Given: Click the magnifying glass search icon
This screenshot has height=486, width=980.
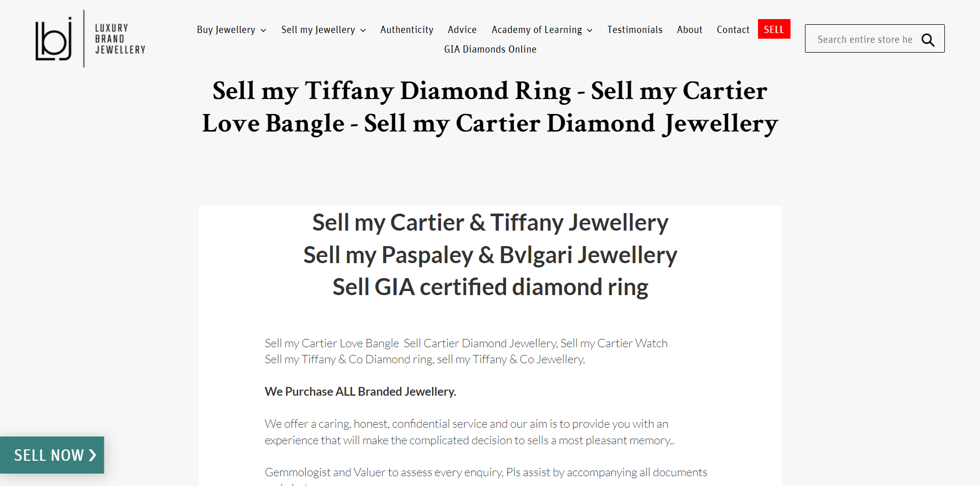Looking at the screenshot, I should [x=928, y=40].
